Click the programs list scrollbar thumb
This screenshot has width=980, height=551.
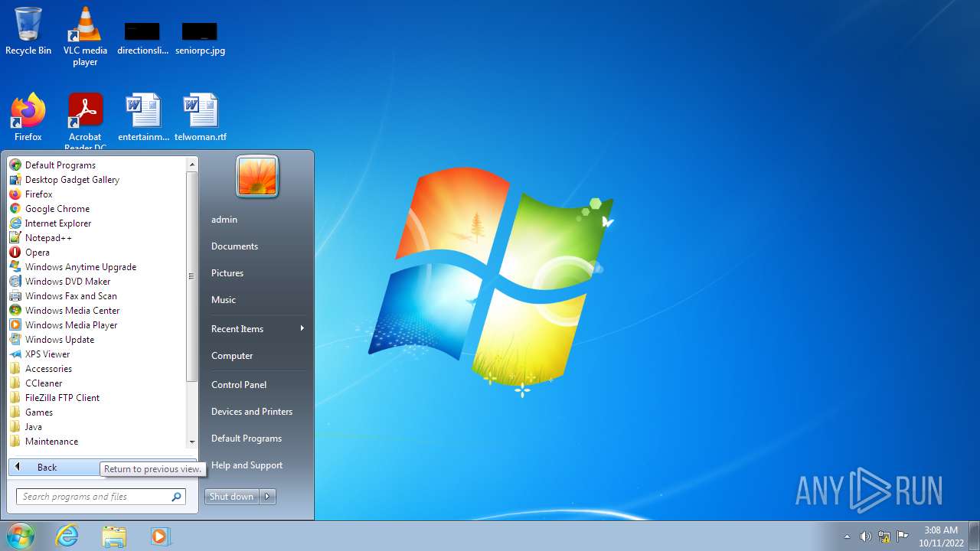(192, 276)
